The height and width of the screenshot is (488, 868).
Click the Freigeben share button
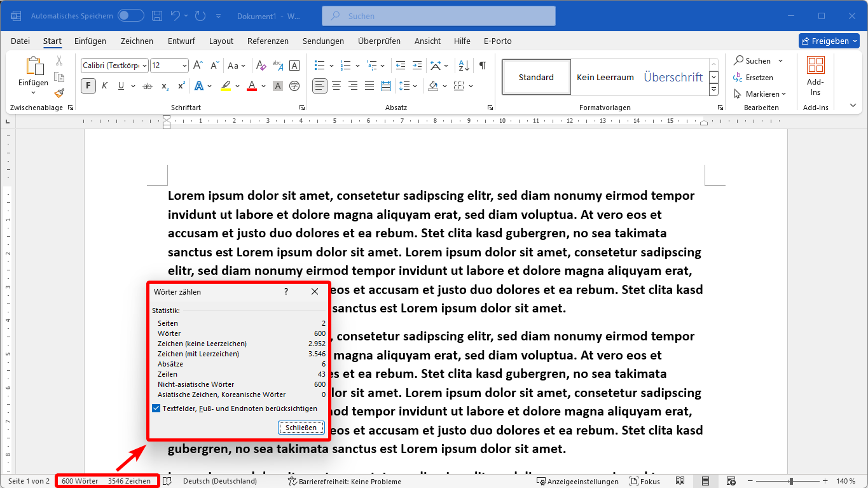[825, 41]
